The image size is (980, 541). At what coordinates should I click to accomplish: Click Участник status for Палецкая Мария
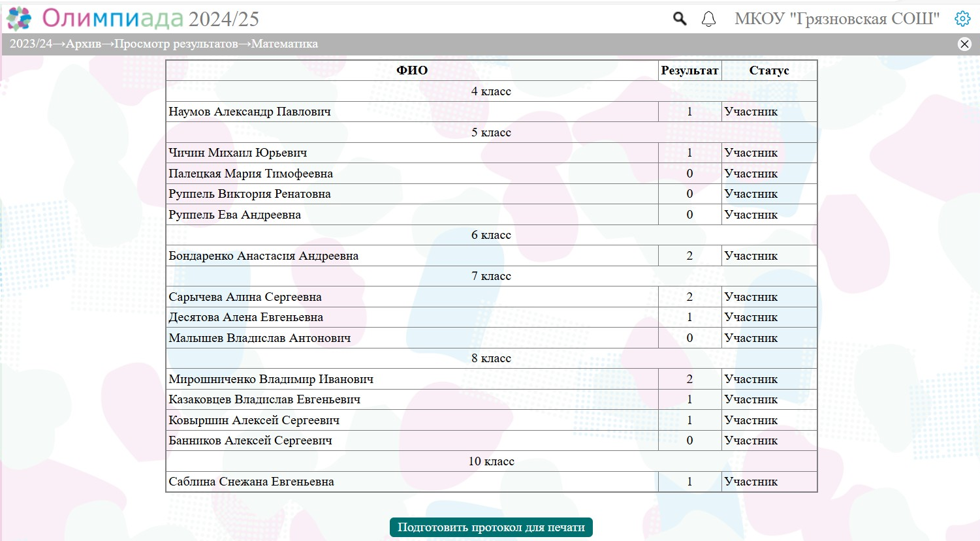click(751, 174)
